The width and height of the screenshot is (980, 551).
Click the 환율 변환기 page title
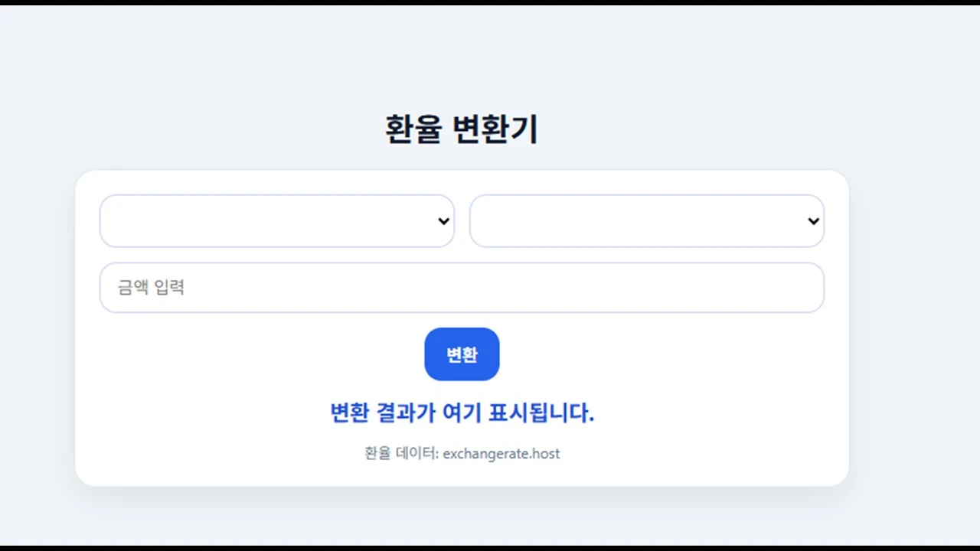462,129
